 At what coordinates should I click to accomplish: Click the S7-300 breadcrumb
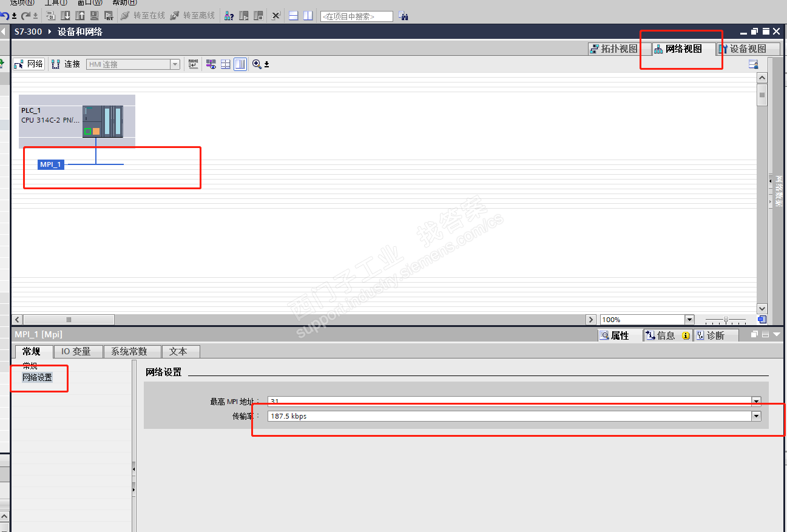click(28, 32)
